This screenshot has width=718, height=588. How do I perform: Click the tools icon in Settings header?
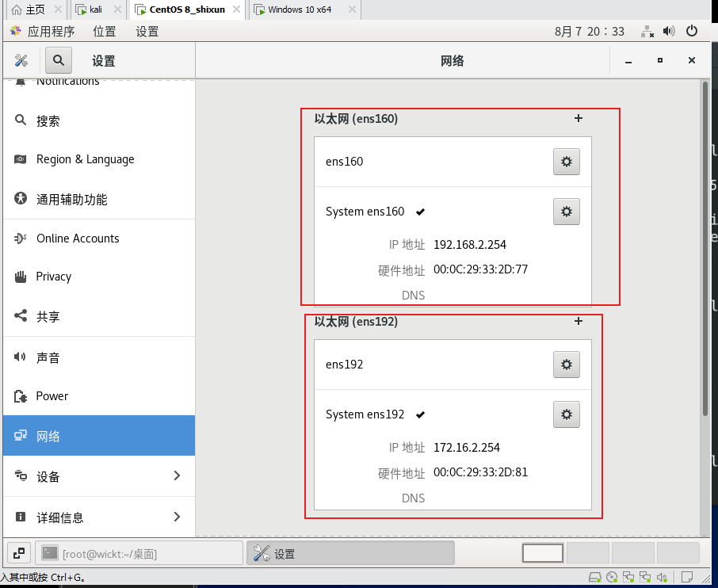21,60
